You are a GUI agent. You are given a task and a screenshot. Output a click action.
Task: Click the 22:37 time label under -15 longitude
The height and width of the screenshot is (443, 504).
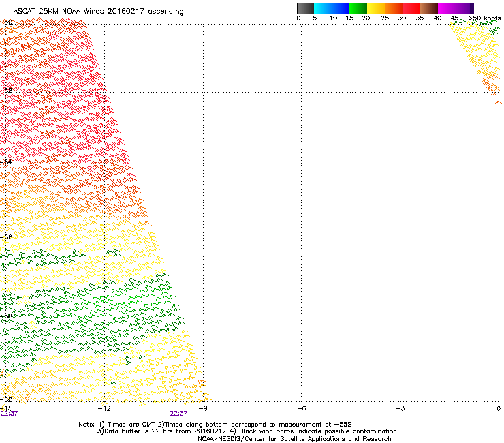[9, 414]
